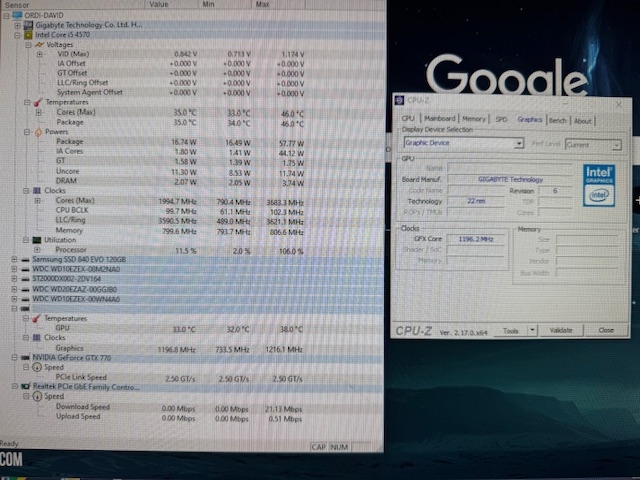
Task: Open the Tools dropdown arrow in CPU-Z
Action: (532, 330)
